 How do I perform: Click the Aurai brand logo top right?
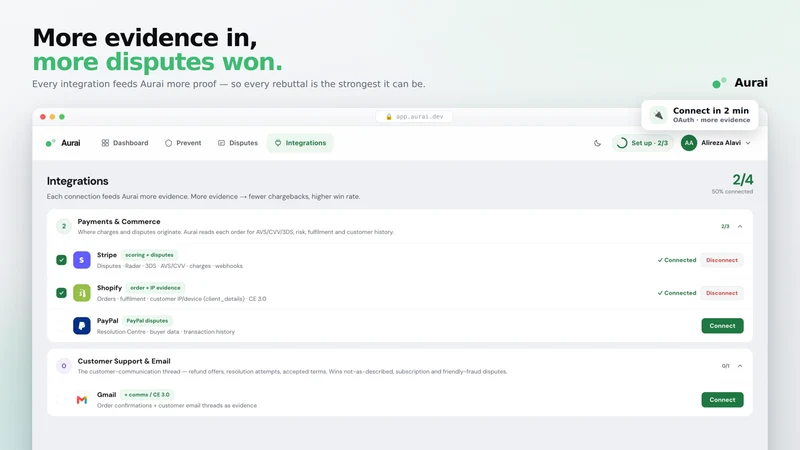point(740,83)
